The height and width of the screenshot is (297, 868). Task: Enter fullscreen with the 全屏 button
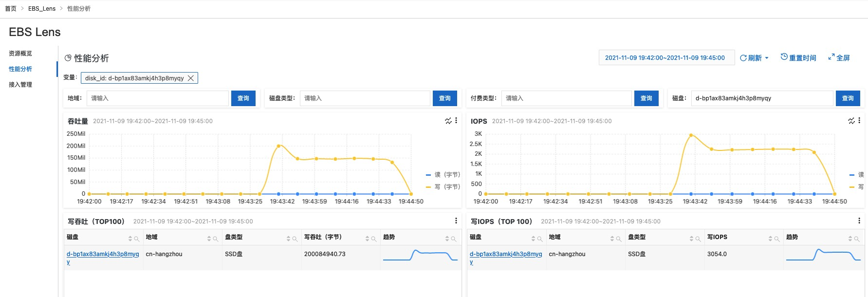(x=839, y=57)
